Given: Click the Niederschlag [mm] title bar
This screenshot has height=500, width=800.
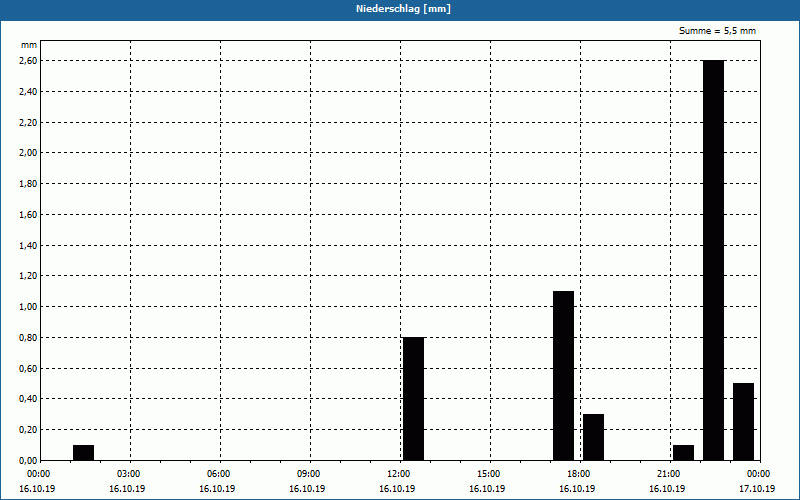Looking at the screenshot, I should point(400,9).
